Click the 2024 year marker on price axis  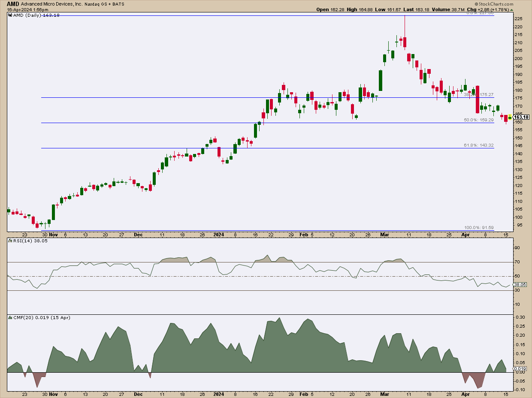pyautogui.click(x=219, y=235)
